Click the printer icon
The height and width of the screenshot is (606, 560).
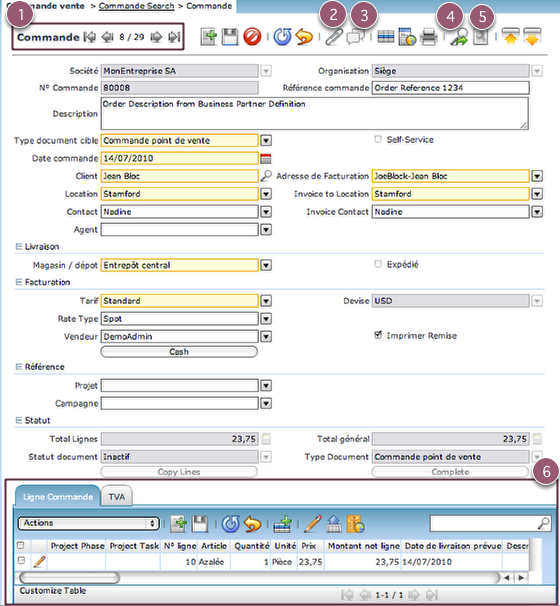pos(429,37)
